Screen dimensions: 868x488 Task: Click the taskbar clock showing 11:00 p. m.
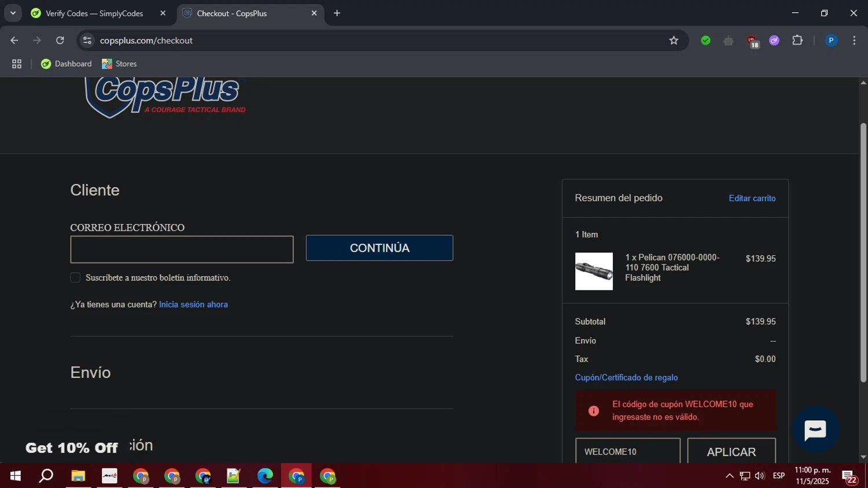coord(812,476)
